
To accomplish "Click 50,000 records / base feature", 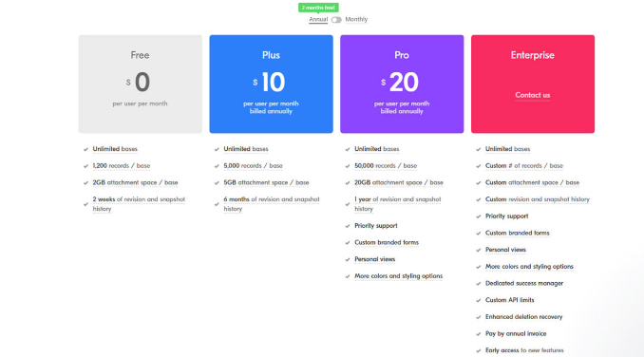I will [386, 166].
